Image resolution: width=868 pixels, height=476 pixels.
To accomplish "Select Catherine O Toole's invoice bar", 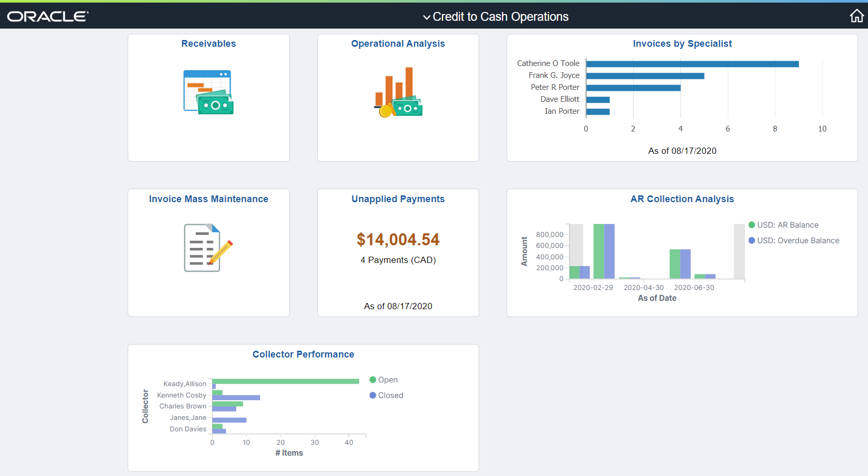I will pos(693,64).
